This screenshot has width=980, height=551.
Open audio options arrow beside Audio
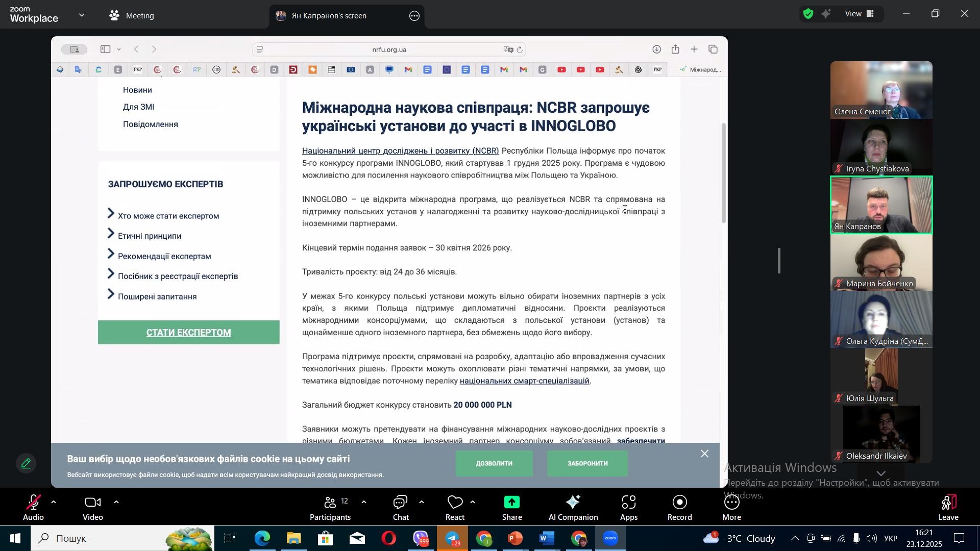pos(54,503)
